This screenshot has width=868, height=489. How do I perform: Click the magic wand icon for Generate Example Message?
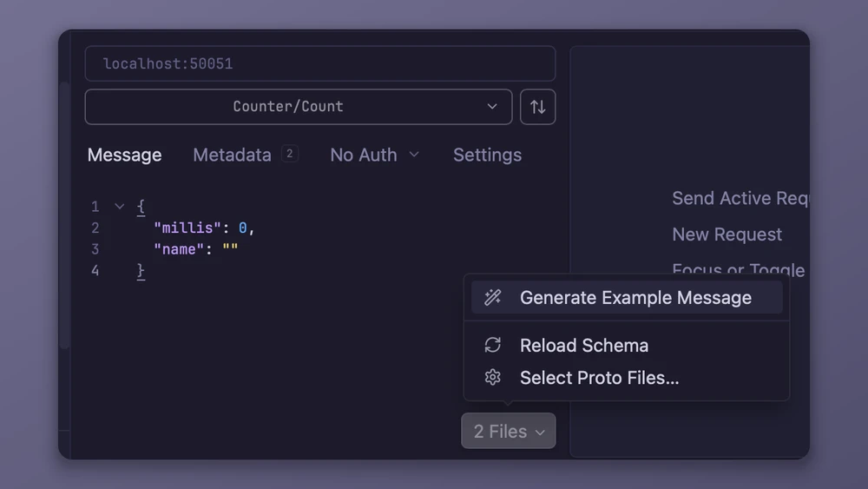pyautogui.click(x=493, y=297)
